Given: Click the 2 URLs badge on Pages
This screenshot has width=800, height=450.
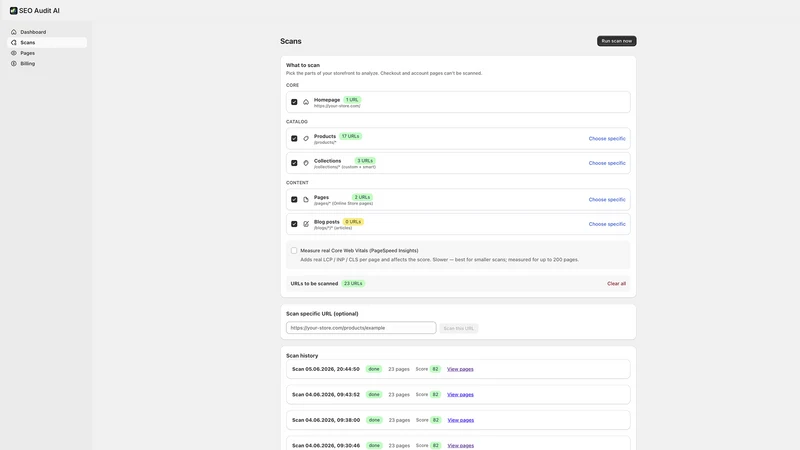Looking at the screenshot, I should point(362,197).
